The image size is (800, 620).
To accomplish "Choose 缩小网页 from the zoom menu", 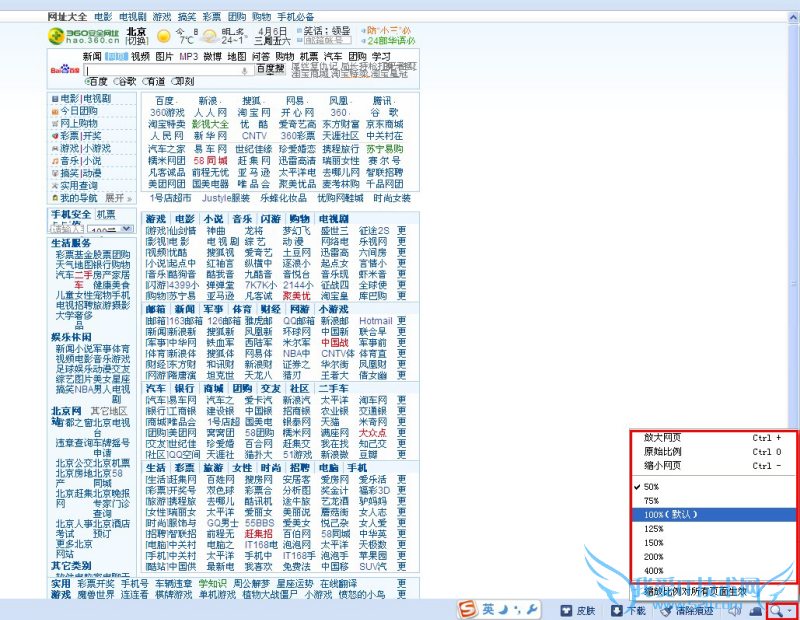I will click(714, 465).
